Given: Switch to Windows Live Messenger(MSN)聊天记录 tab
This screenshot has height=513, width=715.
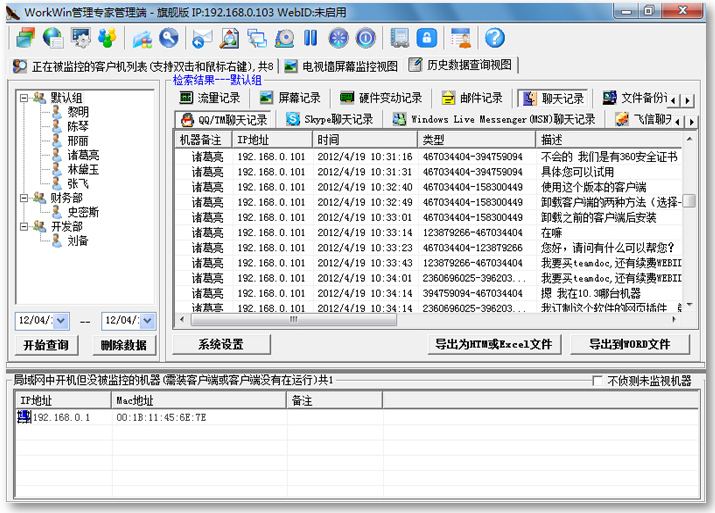Looking at the screenshot, I should pos(494,119).
